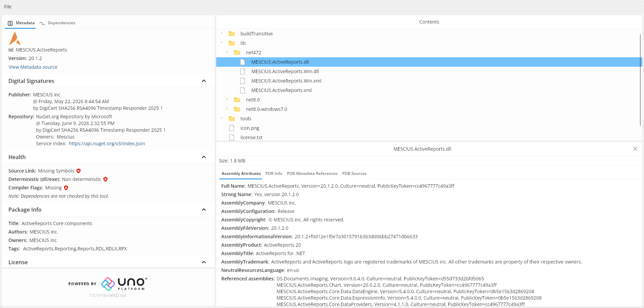Image resolution: width=644 pixels, height=308 pixels.
Task: Click the net8.0-windows7.0 folder icon
Action: 237,109
